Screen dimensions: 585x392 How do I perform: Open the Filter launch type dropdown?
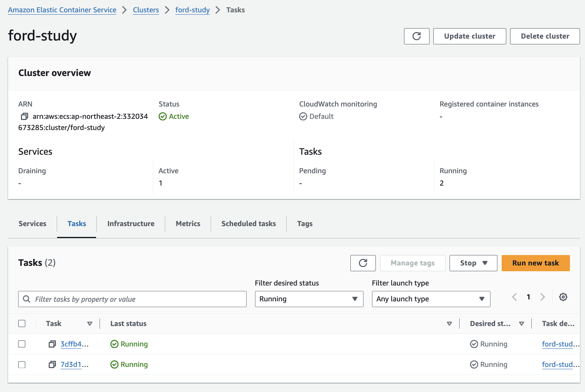pos(431,299)
